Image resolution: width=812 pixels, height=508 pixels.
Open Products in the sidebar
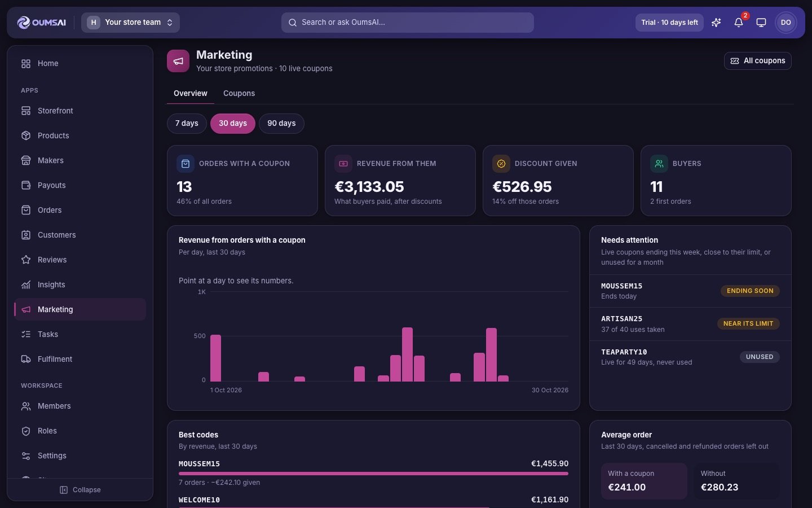coord(80,135)
